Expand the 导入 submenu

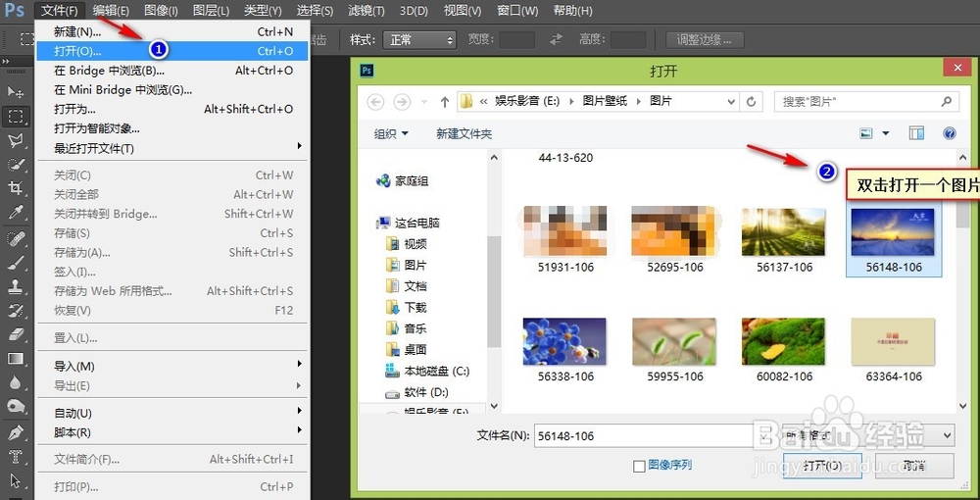172,367
